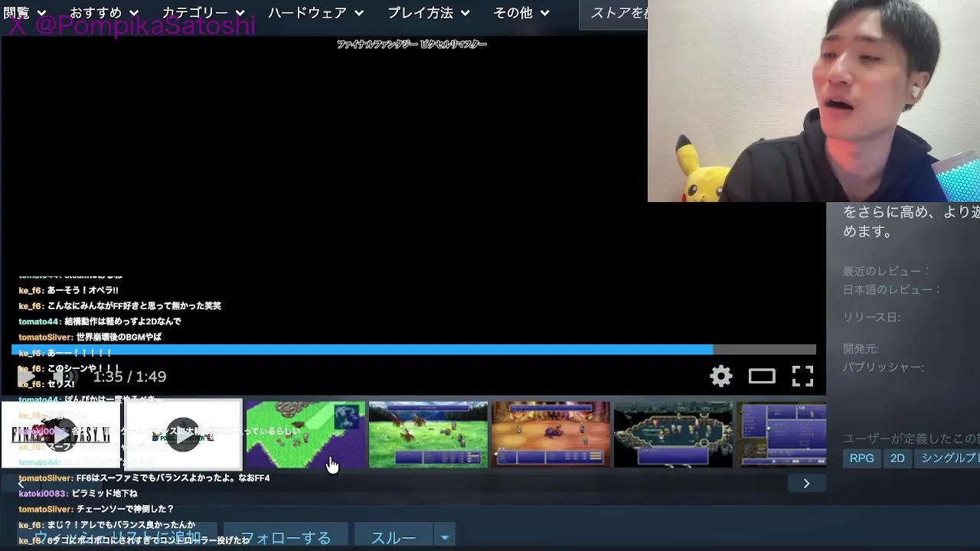The height and width of the screenshot is (551, 980).
Task: Click ファイナルファンタジー ピクセルリマスター title
Action: click(412, 44)
